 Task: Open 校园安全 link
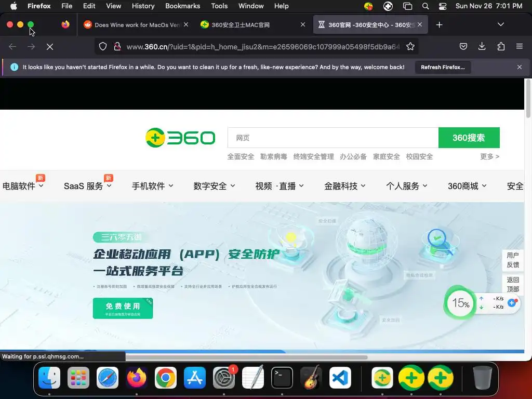[x=419, y=157]
